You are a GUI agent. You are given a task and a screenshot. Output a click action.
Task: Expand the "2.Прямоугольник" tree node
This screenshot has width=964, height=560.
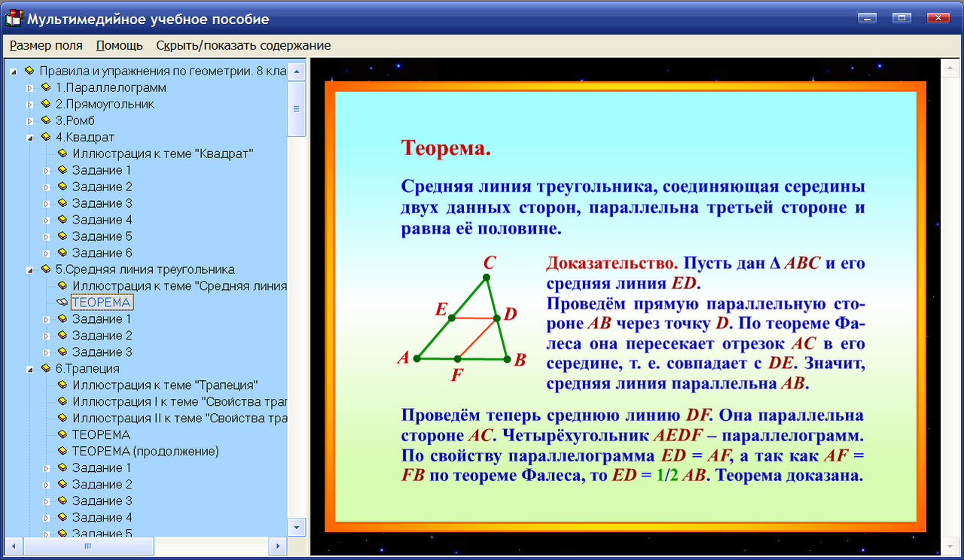click(29, 104)
